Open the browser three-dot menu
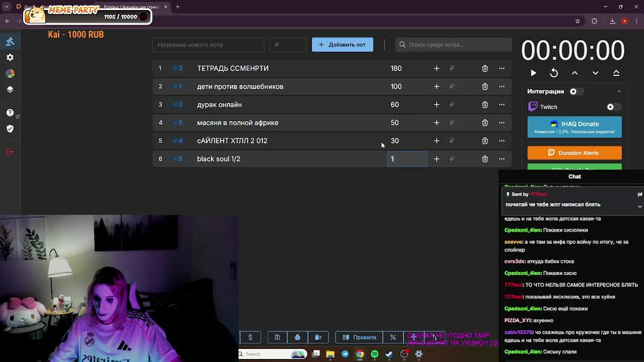Viewport: 644px width, 362px height. point(636,21)
